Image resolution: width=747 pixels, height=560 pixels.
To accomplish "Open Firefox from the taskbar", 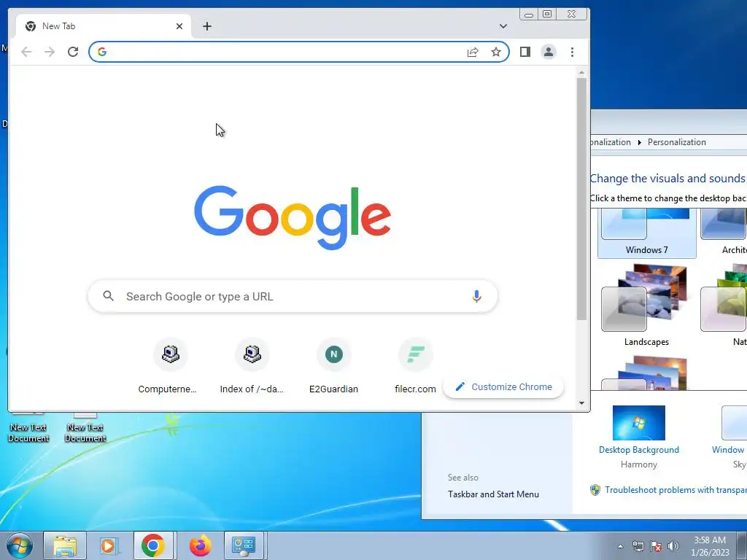I will [200, 545].
